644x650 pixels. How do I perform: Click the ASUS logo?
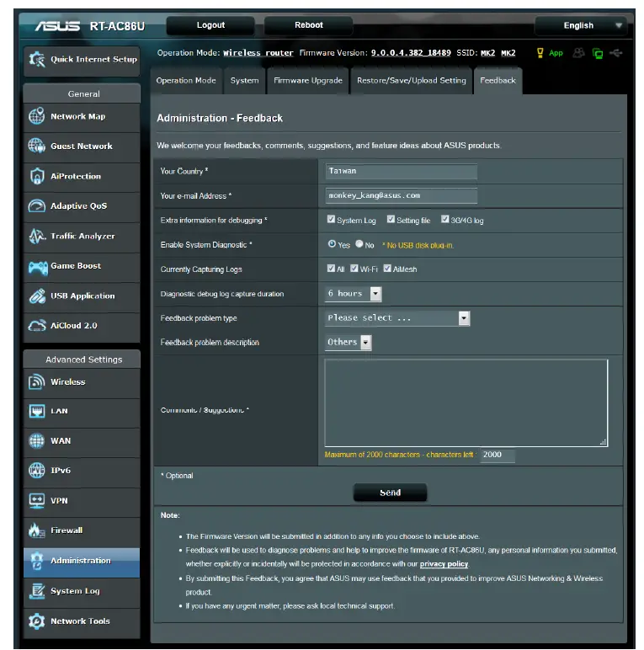(57, 27)
